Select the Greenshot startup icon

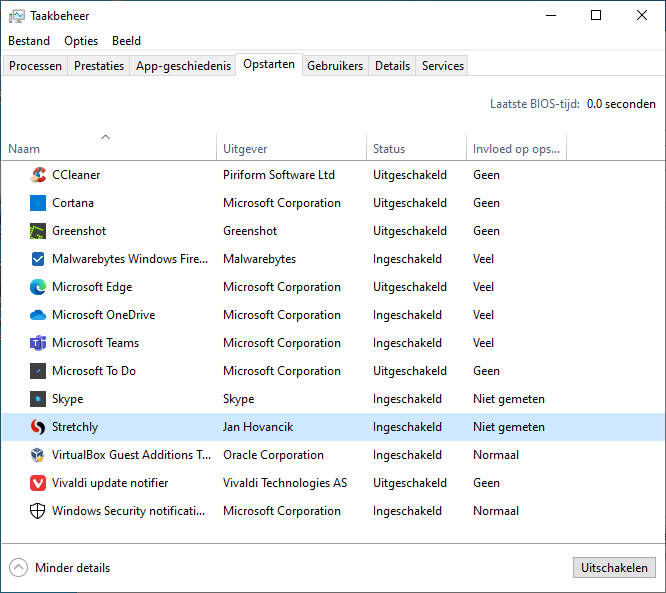pos(38,231)
